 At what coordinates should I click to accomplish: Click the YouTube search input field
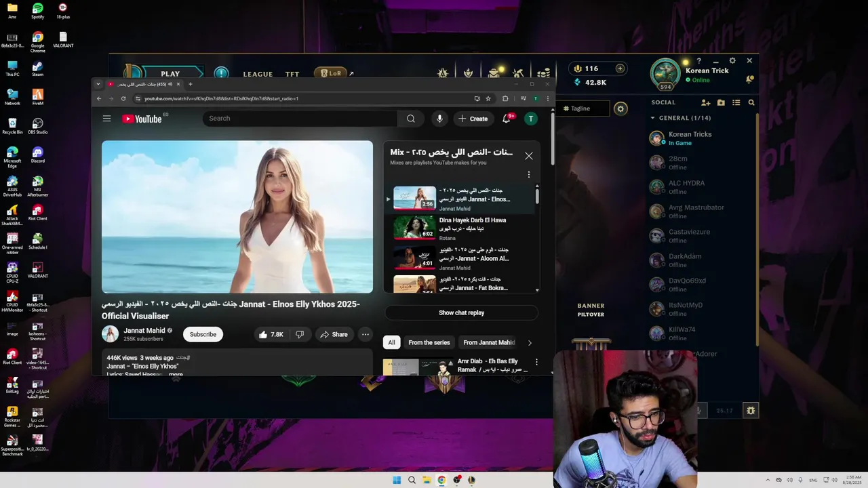tap(300, 119)
